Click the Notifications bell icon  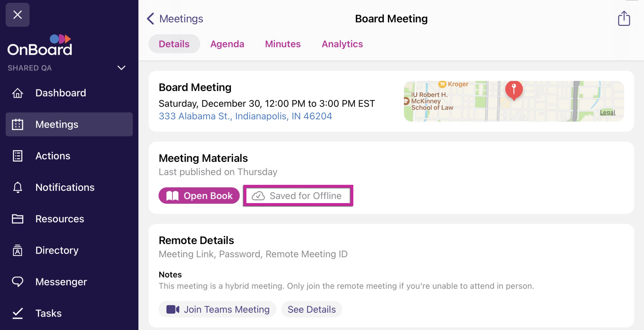pyautogui.click(x=17, y=187)
